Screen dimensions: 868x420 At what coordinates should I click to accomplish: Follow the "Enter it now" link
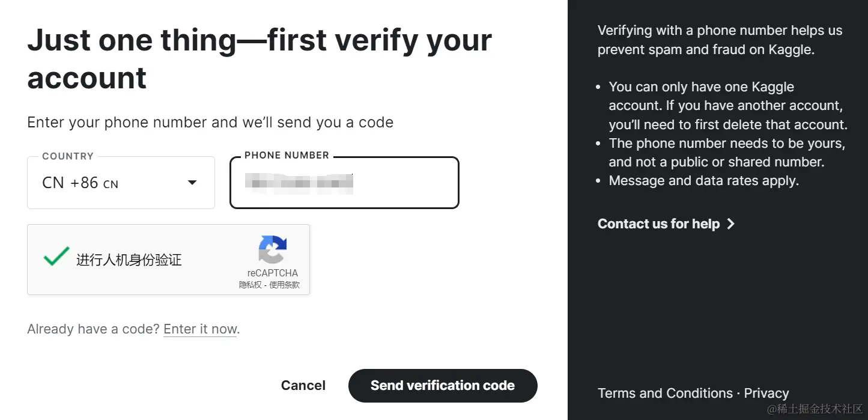pos(200,329)
